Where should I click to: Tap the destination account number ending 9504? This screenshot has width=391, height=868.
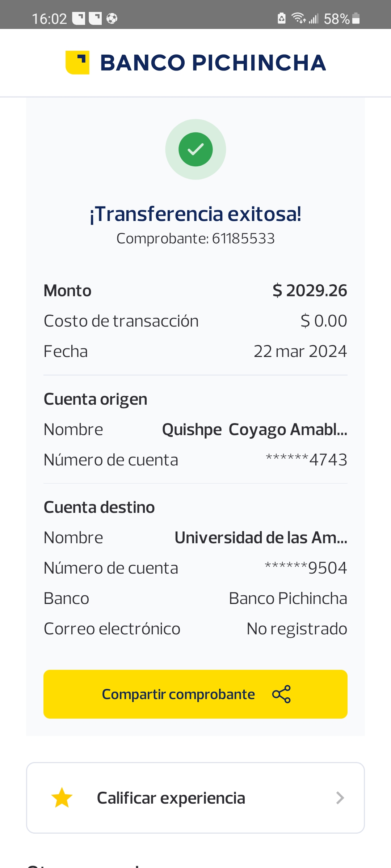click(x=306, y=568)
